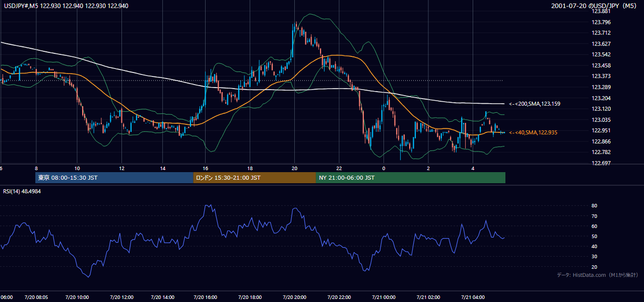
Task: Click hour marker 16 below the price chart
Action: 206,168
